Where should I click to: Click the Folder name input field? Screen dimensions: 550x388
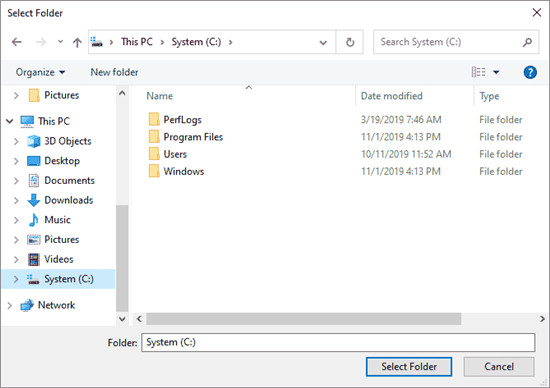point(338,342)
